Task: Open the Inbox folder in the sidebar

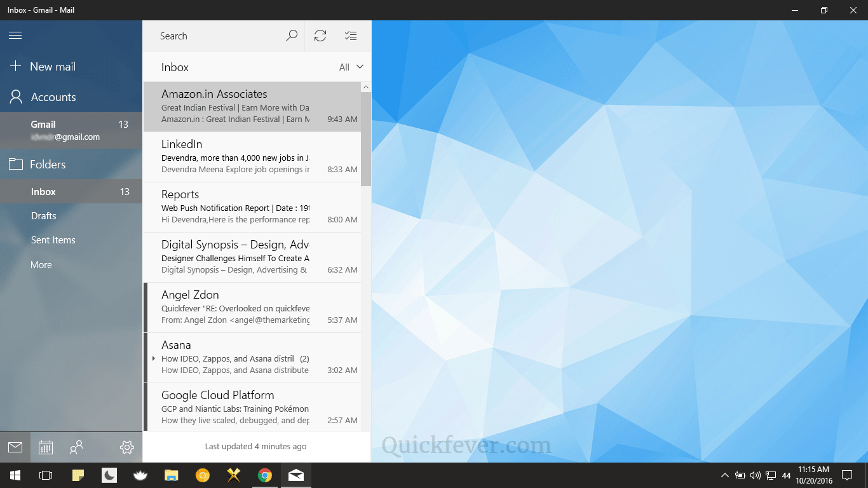Action: click(x=71, y=191)
